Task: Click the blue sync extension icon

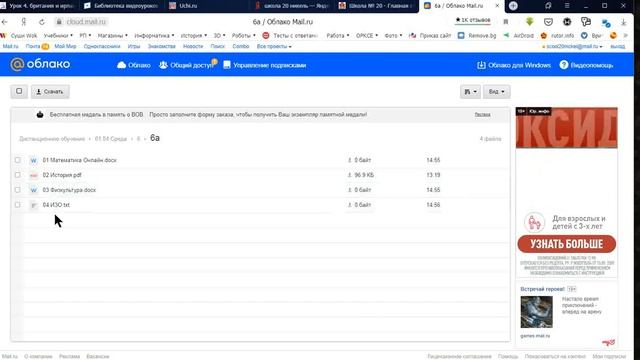Action: click(x=606, y=23)
